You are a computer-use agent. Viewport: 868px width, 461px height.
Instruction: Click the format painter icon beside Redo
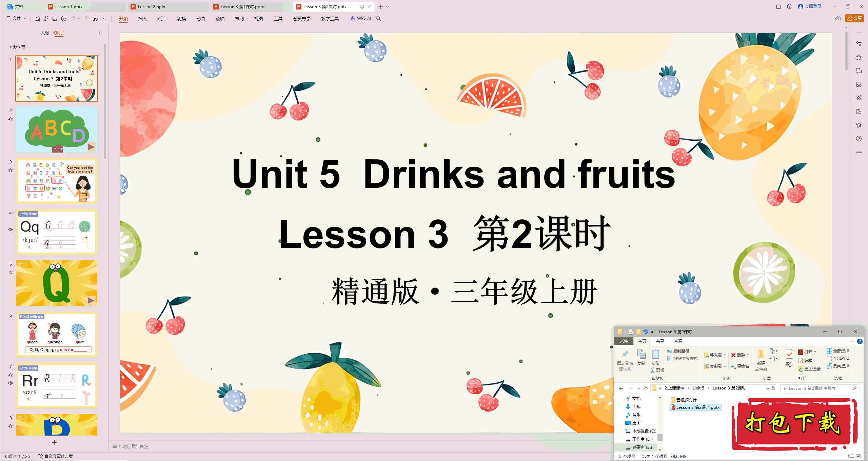(96, 18)
